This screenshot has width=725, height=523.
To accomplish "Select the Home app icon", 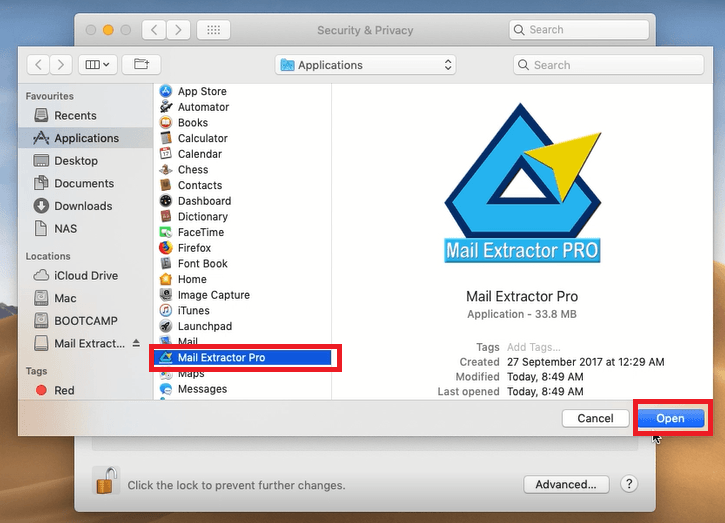I will 166,279.
